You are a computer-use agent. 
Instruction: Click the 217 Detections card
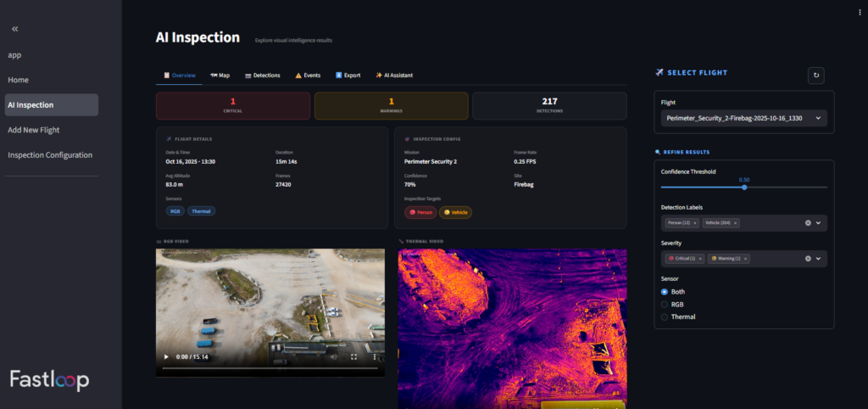coord(549,105)
